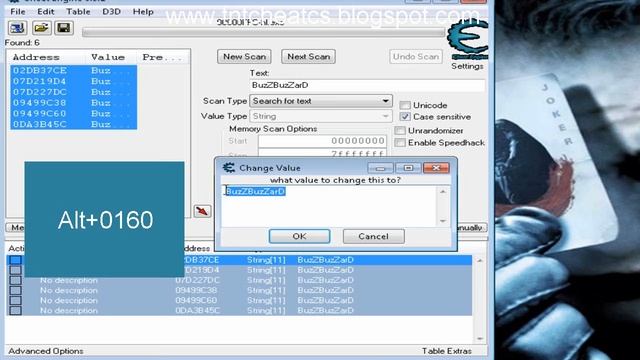
Task: Open the Edit menu
Action: [x=45, y=11]
